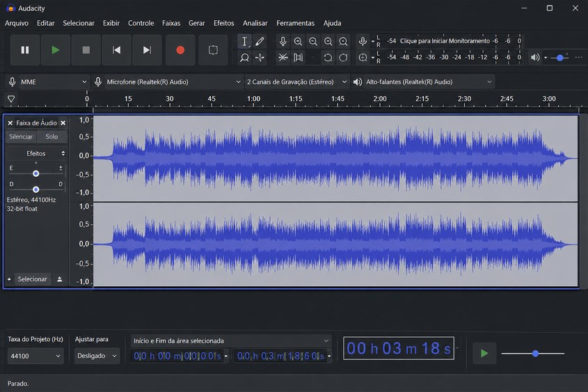Open the Ferramentas menu
The image size is (588, 392).
click(x=296, y=23)
